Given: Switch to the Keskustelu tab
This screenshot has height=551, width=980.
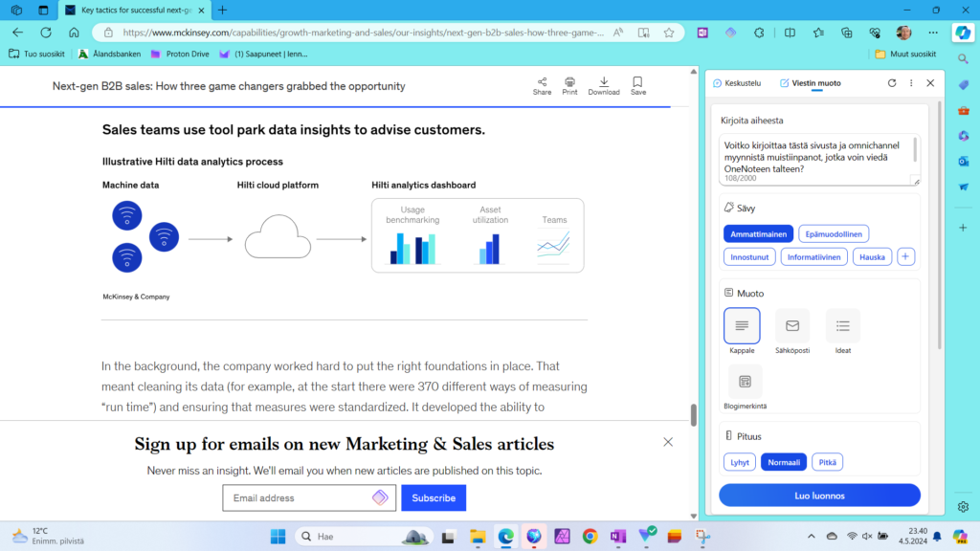Looking at the screenshot, I should tap(738, 83).
